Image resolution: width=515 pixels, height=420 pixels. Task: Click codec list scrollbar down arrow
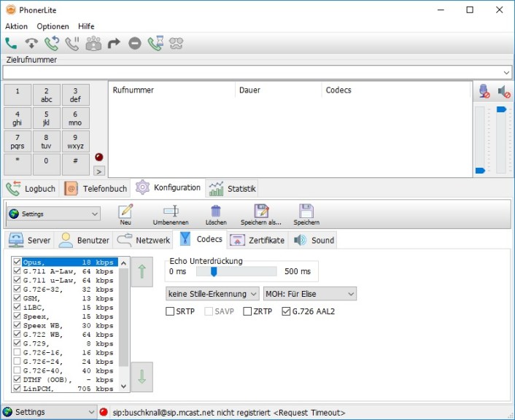point(123,386)
